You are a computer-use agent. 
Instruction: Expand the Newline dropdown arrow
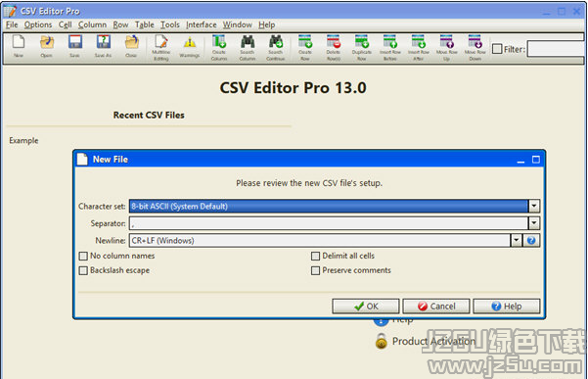point(516,240)
